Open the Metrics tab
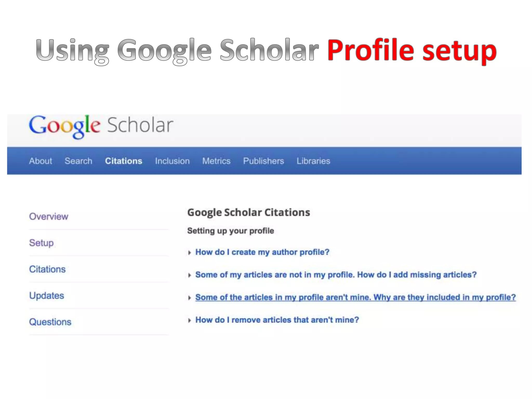 (x=216, y=161)
